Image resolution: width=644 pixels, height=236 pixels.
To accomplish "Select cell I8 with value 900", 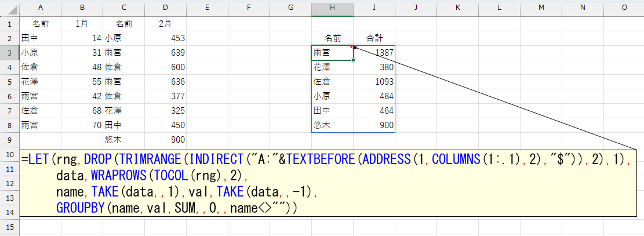I will [374, 125].
